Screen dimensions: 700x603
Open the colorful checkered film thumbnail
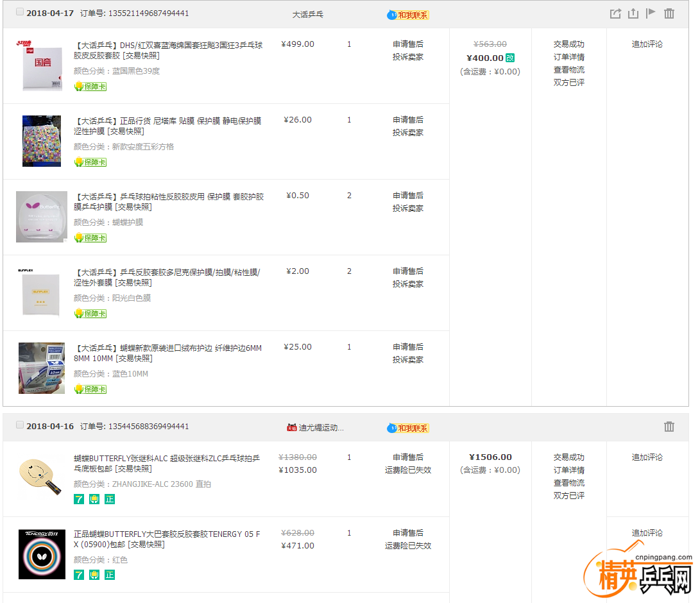click(x=42, y=141)
